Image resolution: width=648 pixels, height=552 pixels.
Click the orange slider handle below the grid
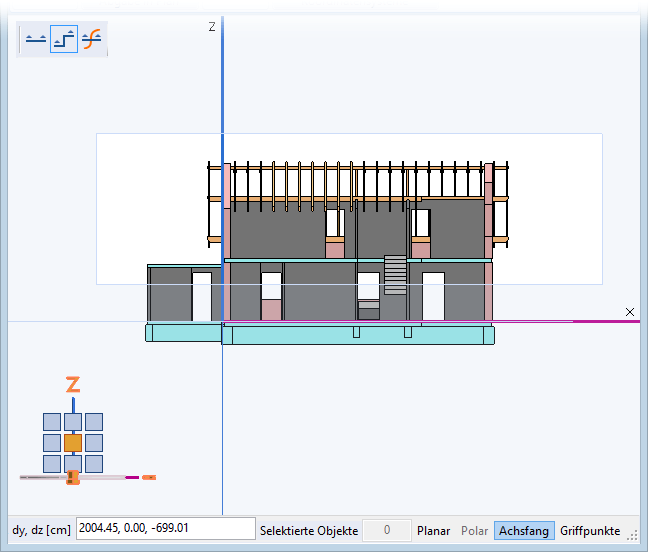[x=73, y=478]
